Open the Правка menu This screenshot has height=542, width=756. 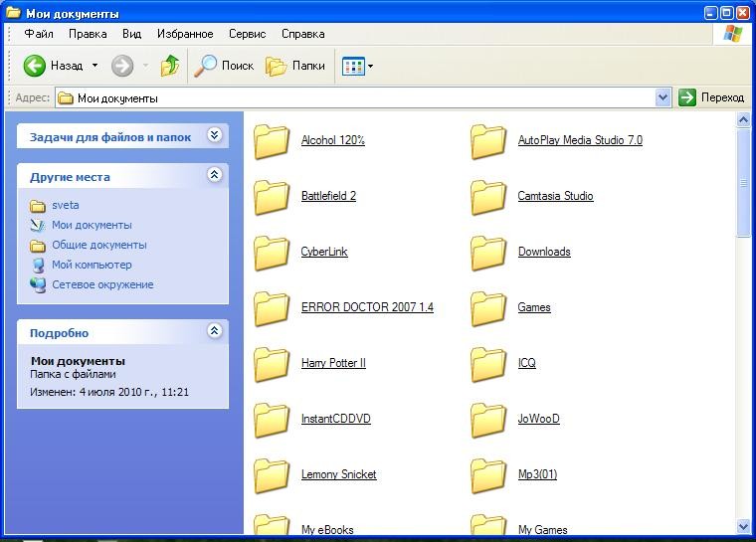point(88,34)
